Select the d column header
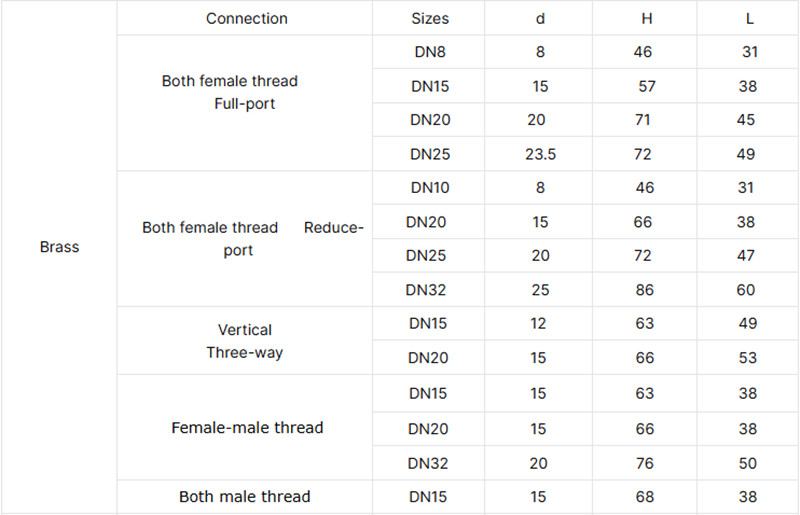The width and height of the screenshot is (800, 515). (x=540, y=18)
